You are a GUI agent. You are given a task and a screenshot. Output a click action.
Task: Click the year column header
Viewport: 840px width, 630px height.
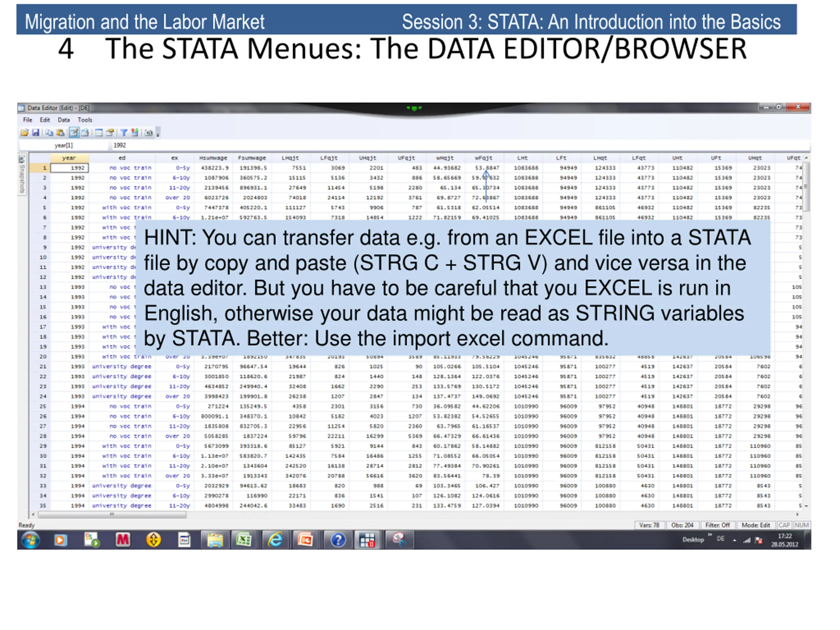[x=69, y=158]
